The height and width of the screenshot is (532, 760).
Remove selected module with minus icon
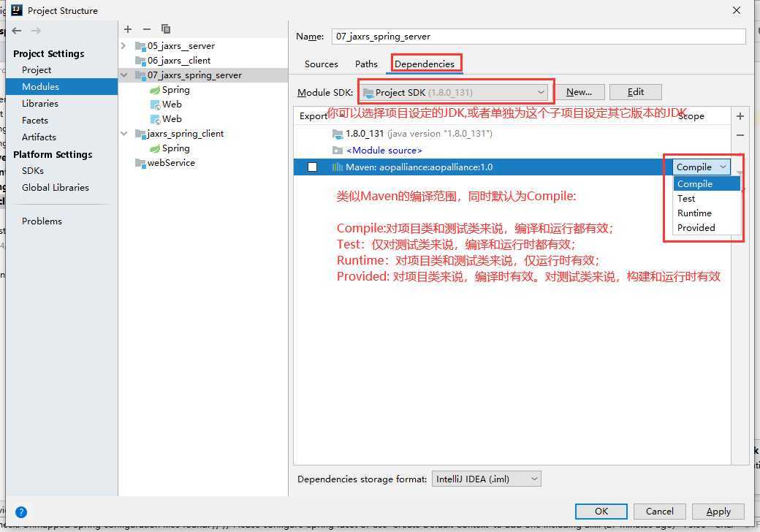(147, 29)
